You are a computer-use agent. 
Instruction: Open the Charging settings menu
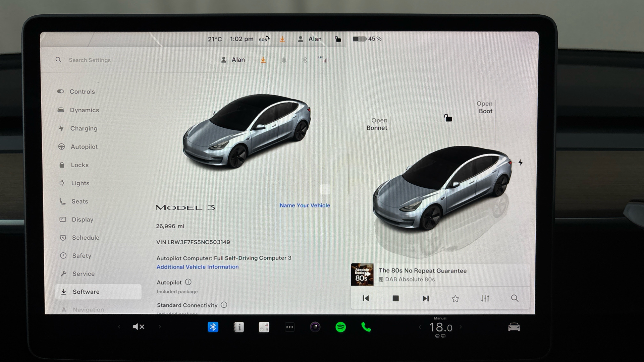[x=78, y=128]
